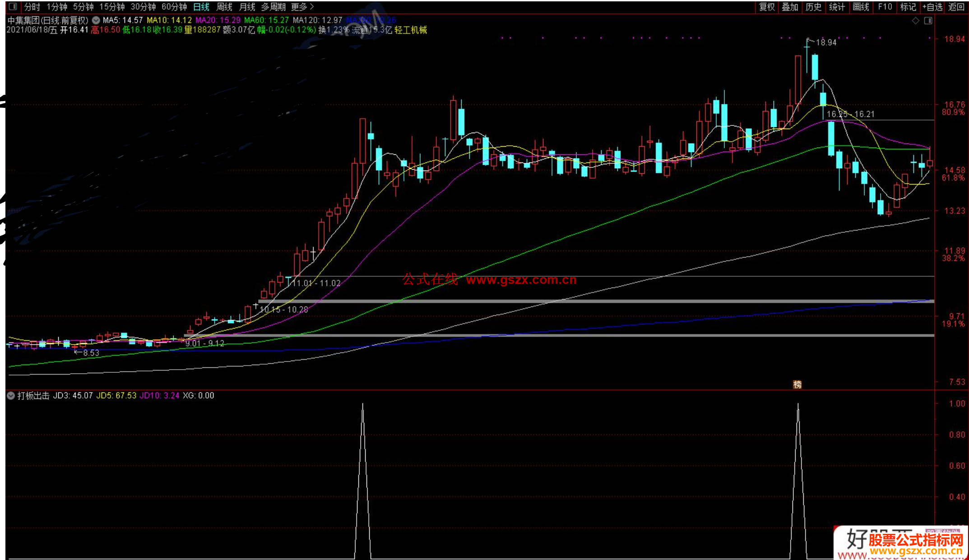Viewport: 969px width, 560px height.
Task: Click the JD3: 45.07 value
Action: (x=73, y=396)
